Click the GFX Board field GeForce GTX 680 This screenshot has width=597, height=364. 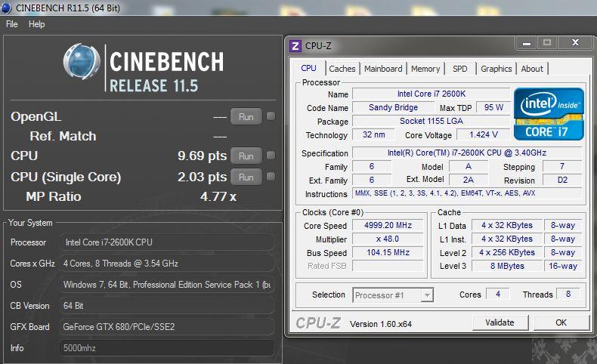pos(166,327)
